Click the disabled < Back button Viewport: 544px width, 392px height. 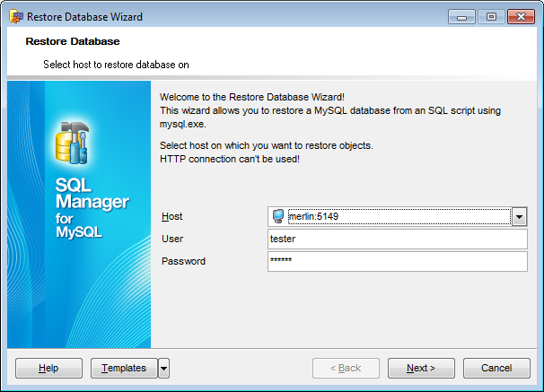click(346, 368)
